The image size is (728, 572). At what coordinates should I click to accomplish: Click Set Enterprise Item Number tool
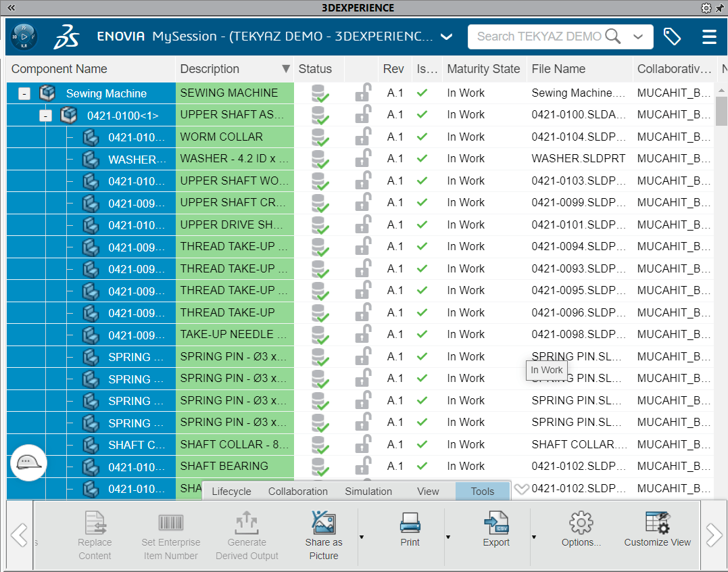click(x=171, y=535)
